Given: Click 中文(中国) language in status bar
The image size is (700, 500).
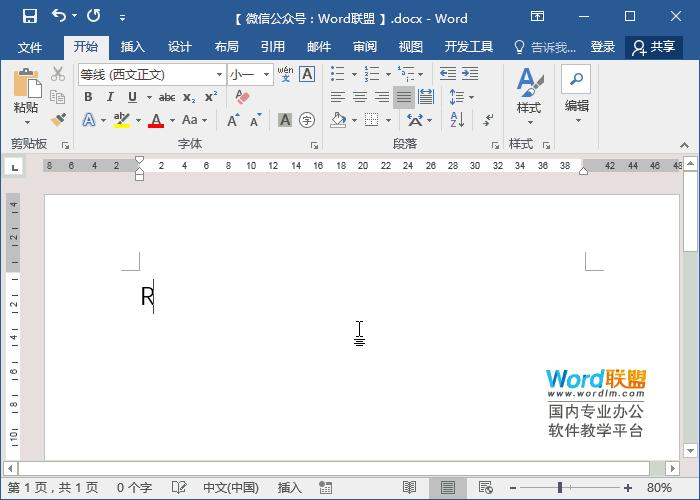Looking at the screenshot, I should pos(231,488).
